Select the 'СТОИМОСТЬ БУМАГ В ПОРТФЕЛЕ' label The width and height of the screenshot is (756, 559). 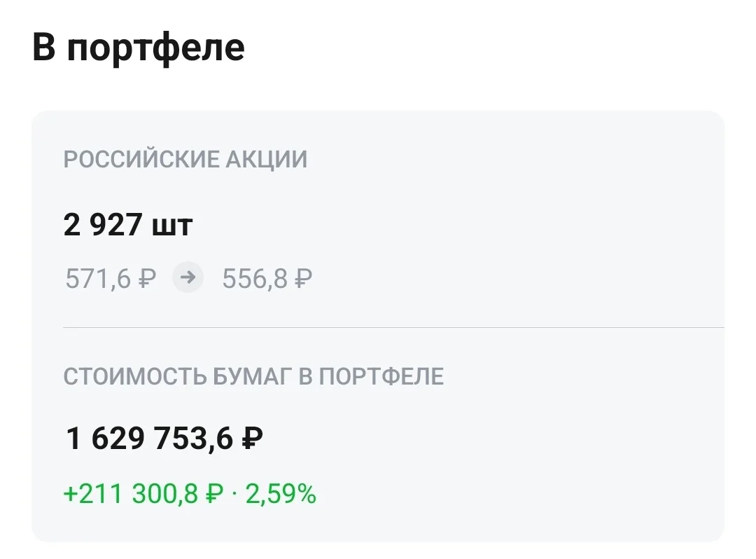click(253, 376)
